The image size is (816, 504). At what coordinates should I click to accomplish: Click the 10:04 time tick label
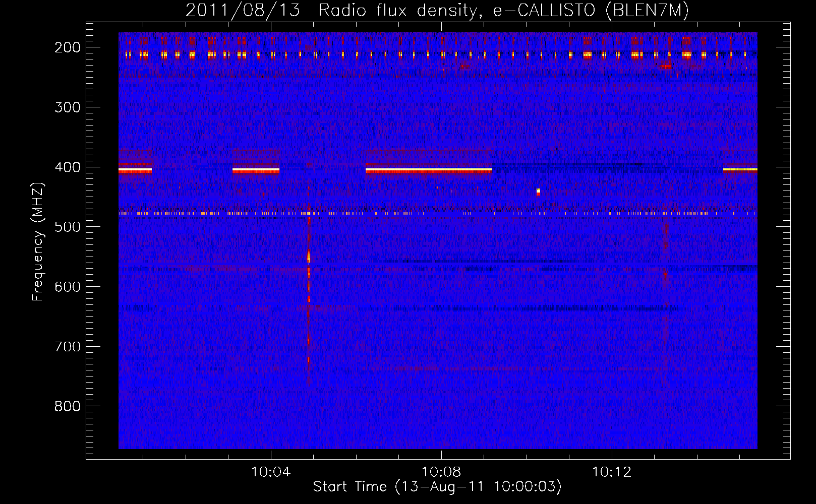pos(271,472)
